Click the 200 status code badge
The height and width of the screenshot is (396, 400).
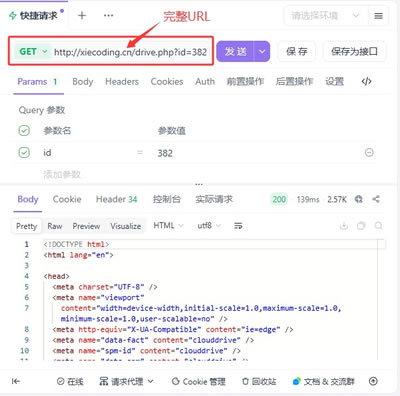pyautogui.click(x=279, y=199)
